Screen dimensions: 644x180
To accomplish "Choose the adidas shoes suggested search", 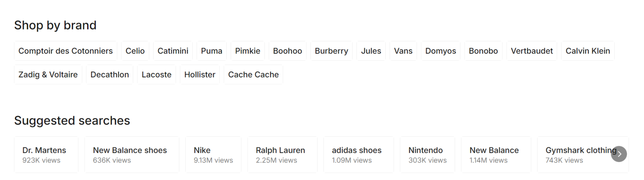I will [359, 155].
